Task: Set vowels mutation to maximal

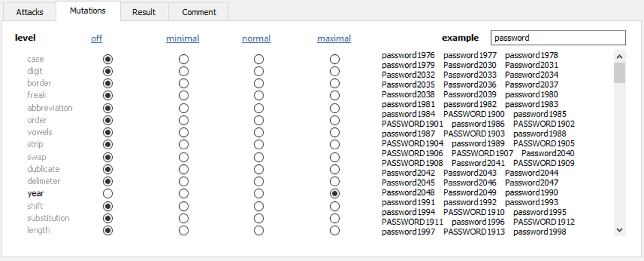Action: point(335,132)
